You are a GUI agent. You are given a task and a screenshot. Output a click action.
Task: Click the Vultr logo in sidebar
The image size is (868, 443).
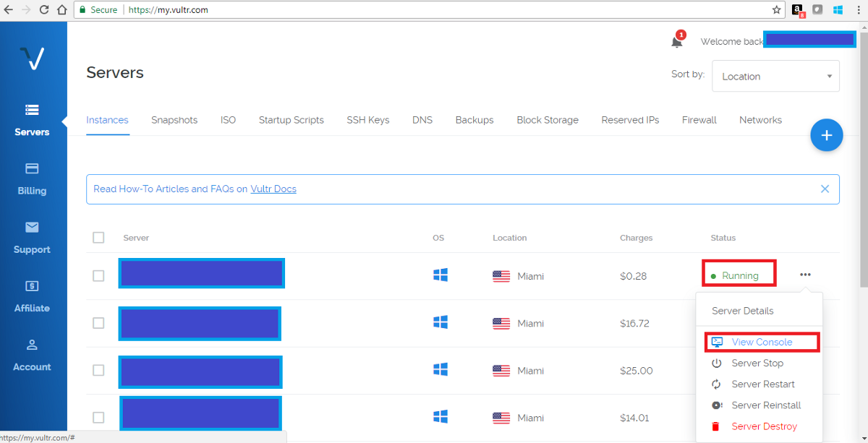(33, 58)
